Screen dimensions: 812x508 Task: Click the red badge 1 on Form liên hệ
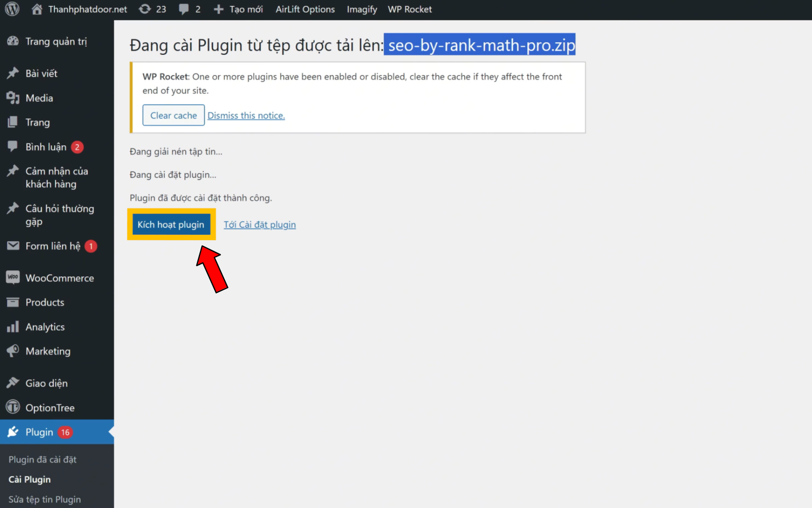[x=91, y=246]
